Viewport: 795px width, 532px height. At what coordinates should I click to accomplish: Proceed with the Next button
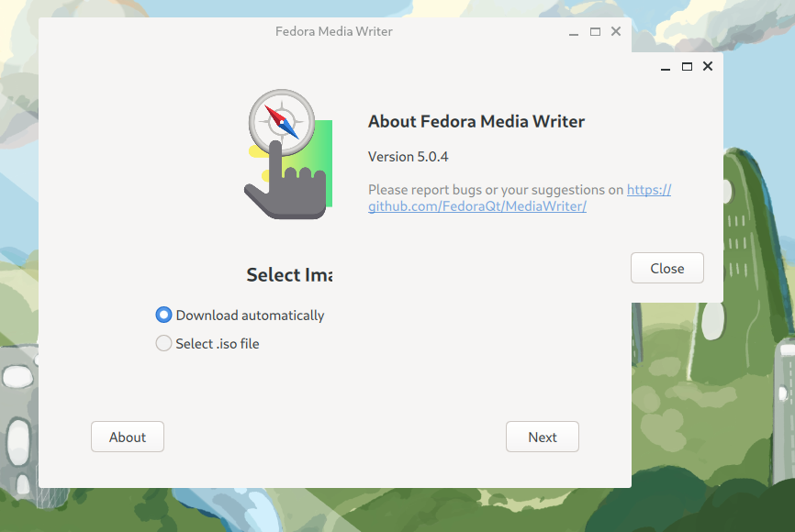[x=542, y=437]
